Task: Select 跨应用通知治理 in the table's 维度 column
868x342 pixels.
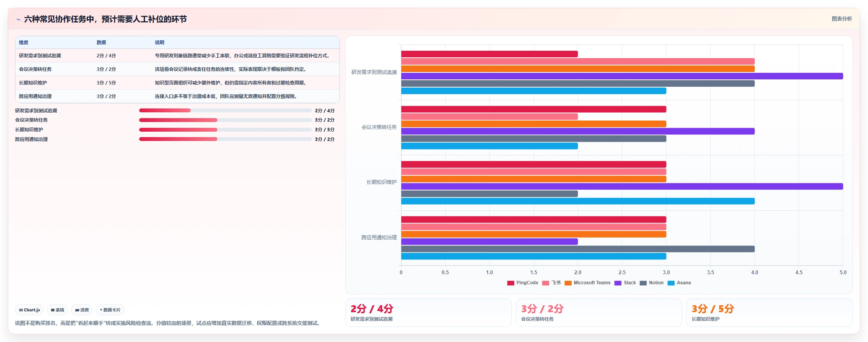Action: pyautogui.click(x=35, y=96)
